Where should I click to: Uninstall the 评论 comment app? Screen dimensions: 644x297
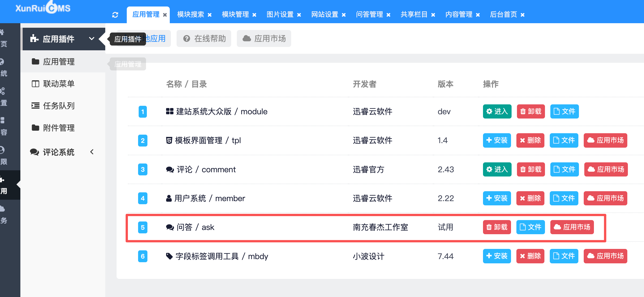(531, 169)
